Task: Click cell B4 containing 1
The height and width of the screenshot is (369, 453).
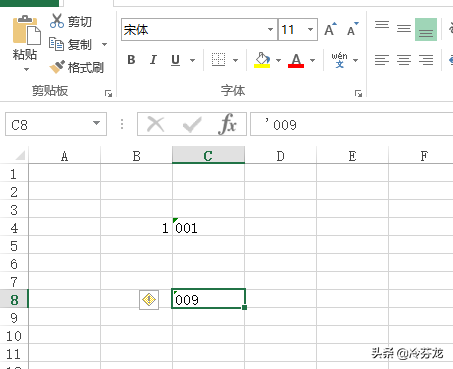Action: coord(136,228)
